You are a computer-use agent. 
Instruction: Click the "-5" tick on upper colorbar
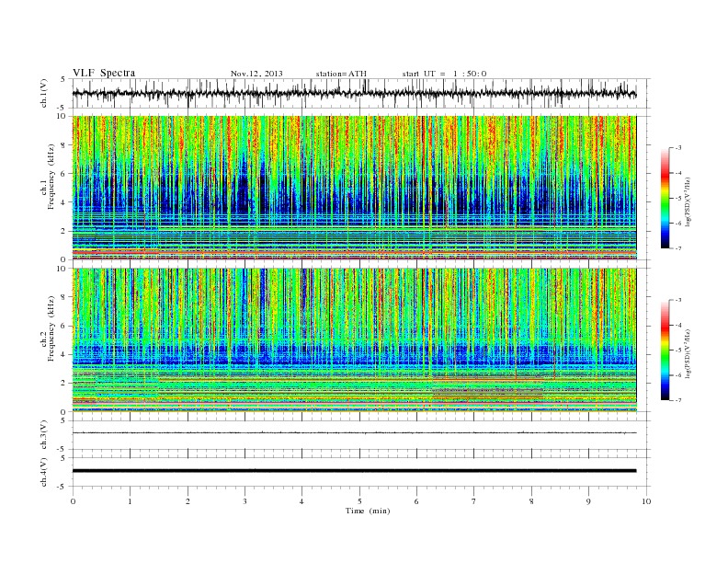(x=677, y=199)
